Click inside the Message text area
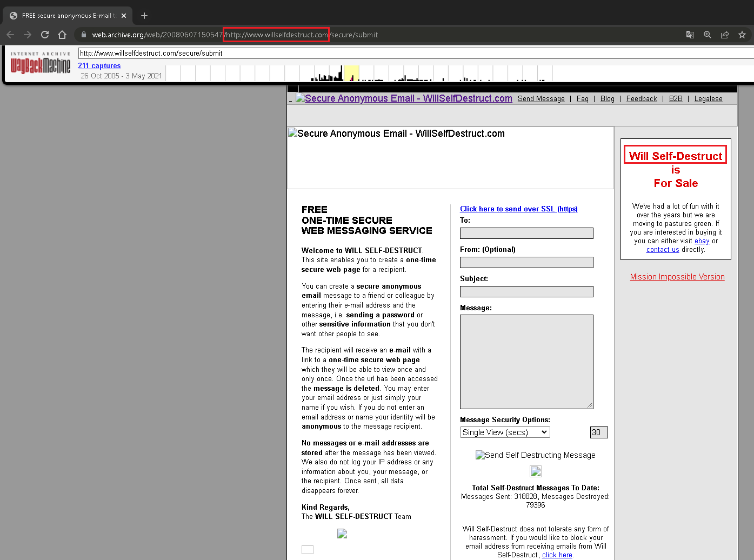This screenshot has height=560, width=754. point(526,362)
